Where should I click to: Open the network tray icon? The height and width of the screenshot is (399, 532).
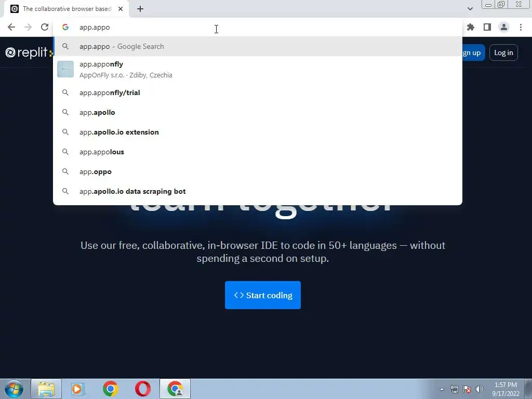(x=454, y=389)
